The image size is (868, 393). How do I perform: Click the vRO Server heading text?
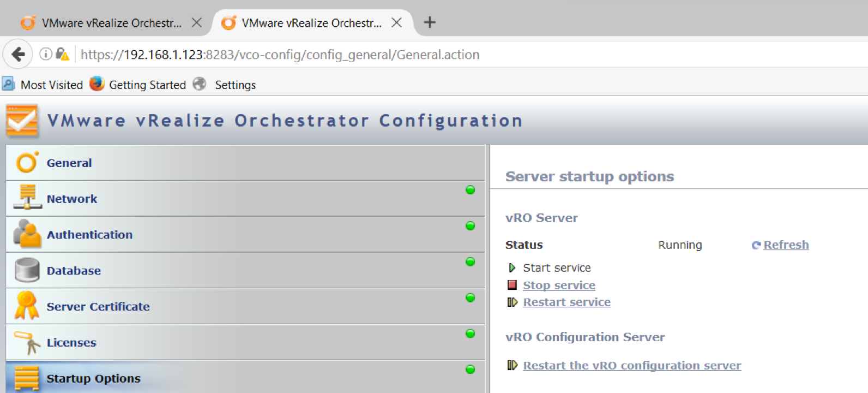(541, 218)
